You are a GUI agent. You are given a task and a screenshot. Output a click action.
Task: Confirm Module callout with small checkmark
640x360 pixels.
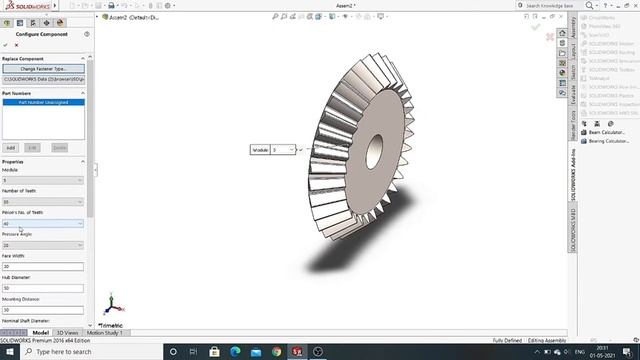pos(301,150)
